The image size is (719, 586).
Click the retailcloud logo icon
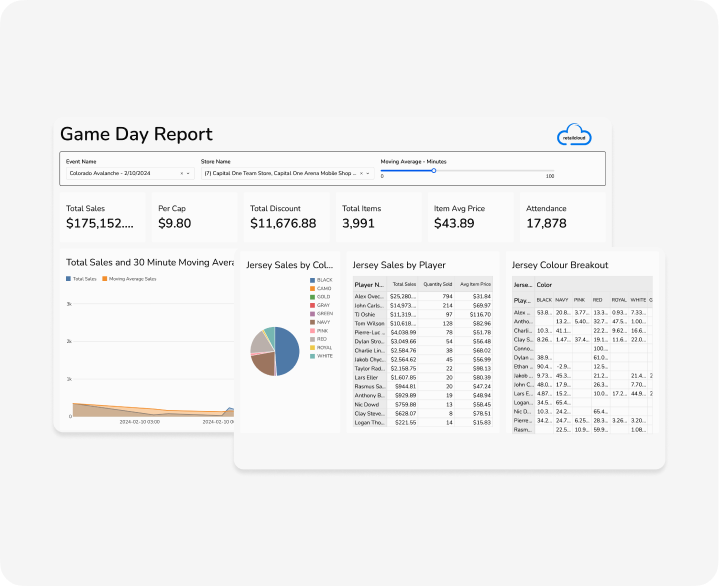point(575,136)
